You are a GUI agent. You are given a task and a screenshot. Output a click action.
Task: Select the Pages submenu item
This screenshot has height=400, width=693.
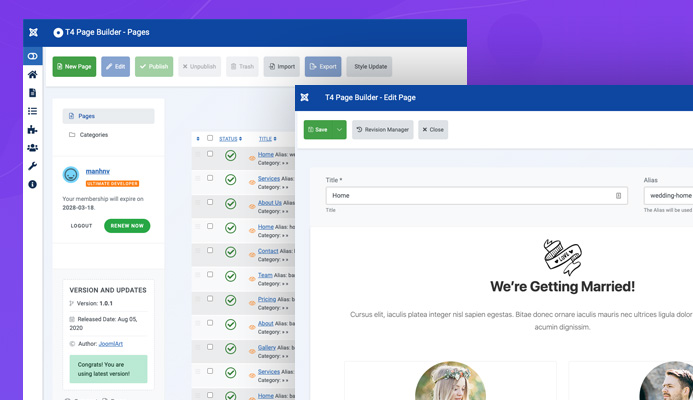tap(108, 116)
